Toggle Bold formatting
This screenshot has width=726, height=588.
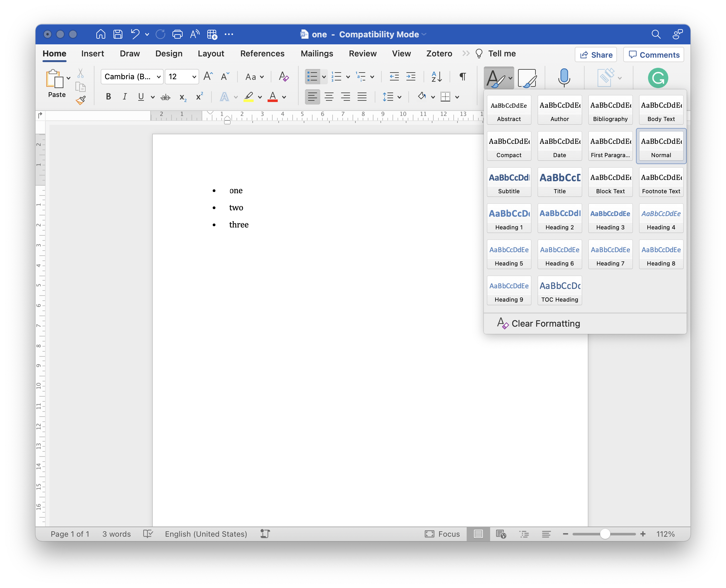tap(108, 97)
